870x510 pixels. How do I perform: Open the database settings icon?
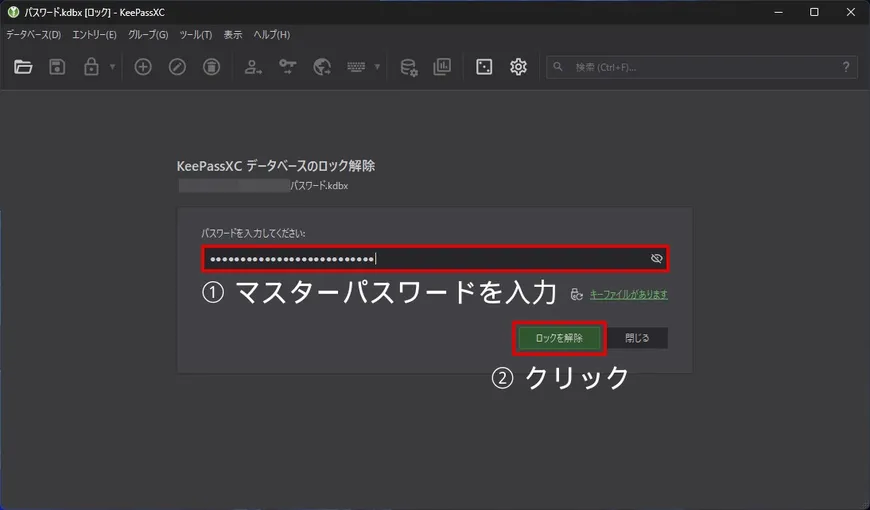[409, 67]
